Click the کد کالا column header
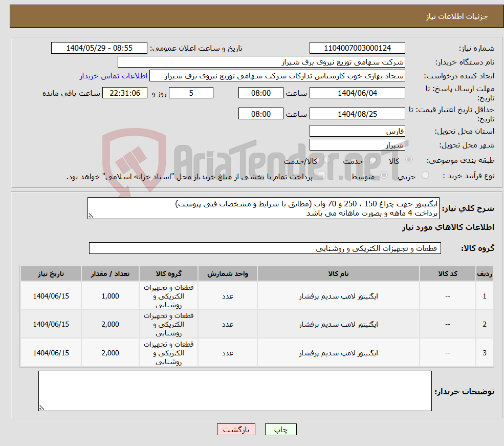Viewport: 504px width, 446px height. (448, 273)
